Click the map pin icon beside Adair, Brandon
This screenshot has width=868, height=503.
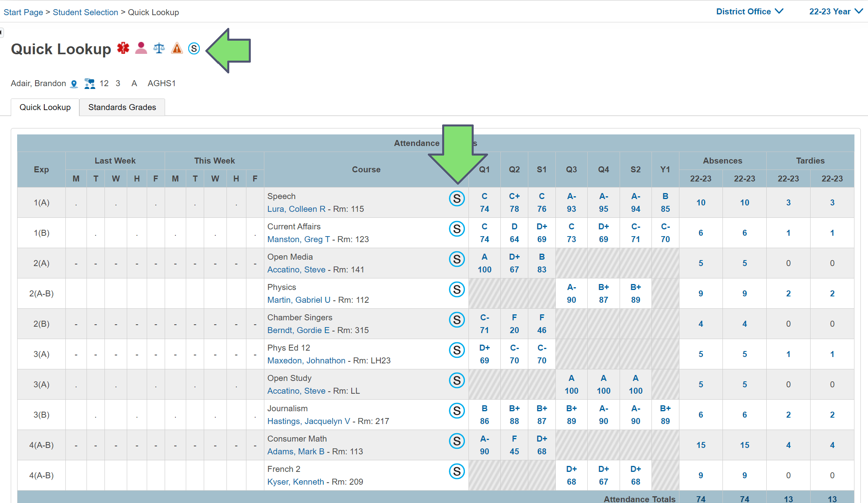(74, 84)
